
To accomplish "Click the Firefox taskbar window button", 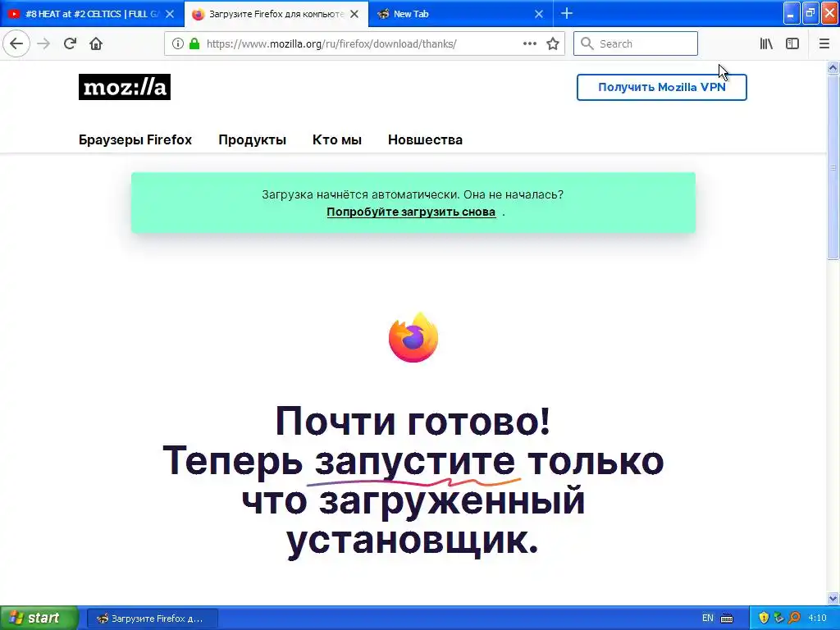I will tap(152, 619).
